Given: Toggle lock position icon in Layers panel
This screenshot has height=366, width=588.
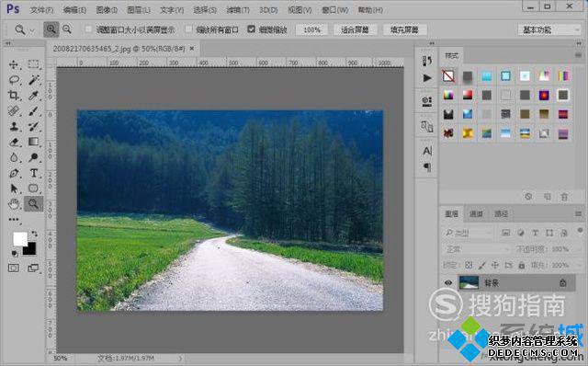Looking at the screenshot, I should tap(495, 265).
